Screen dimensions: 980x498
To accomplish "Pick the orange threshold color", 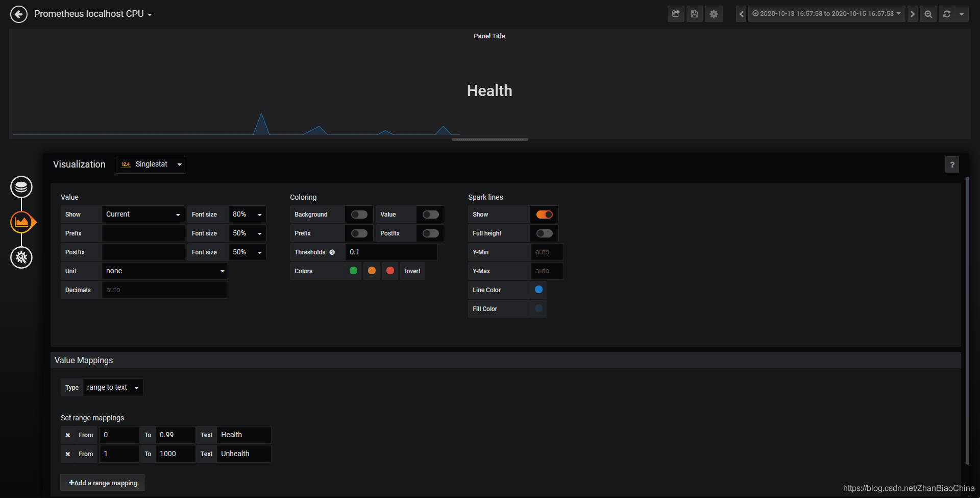I will tap(372, 271).
